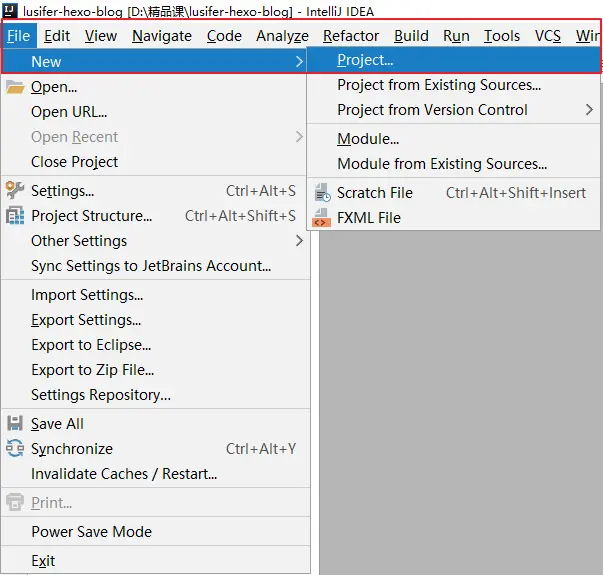The height and width of the screenshot is (575, 603).
Task: Choose Export Settings...
Action: click(x=154, y=320)
